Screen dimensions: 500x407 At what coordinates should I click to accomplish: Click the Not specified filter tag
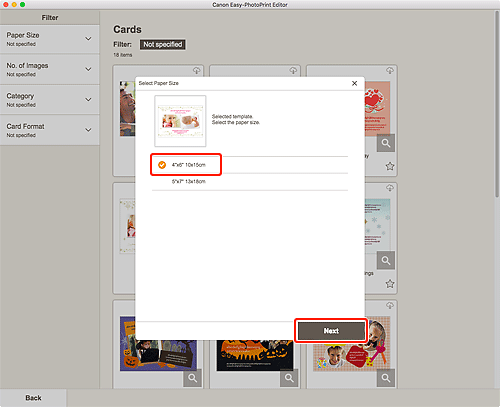pyautogui.click(x=163, y=44)
